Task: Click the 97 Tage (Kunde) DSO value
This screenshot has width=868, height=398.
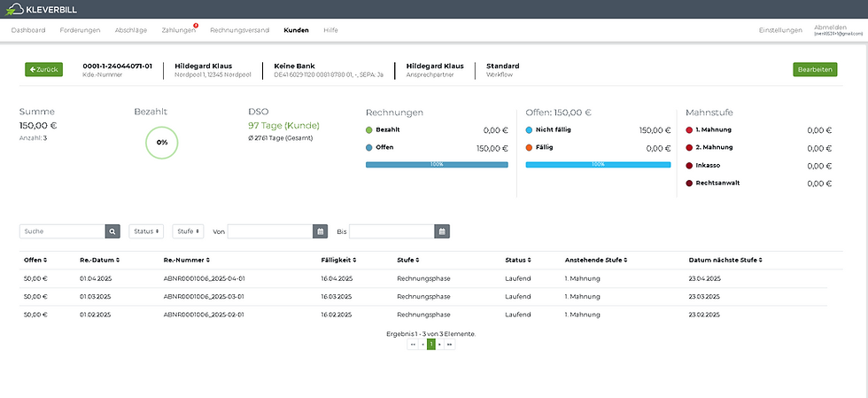Action: point(283,126)
